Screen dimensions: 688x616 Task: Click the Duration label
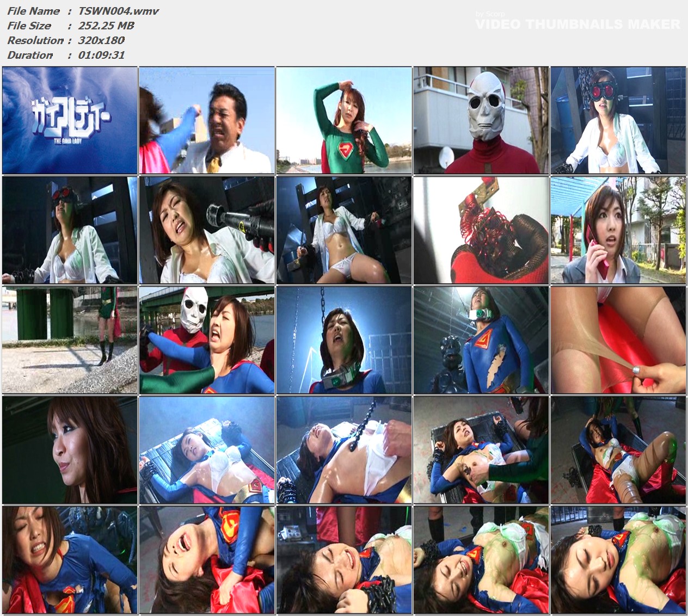30,55
